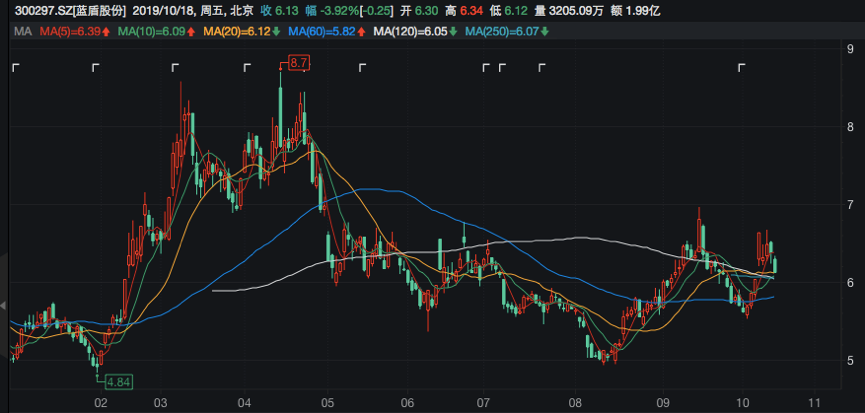Click the 4.84 low price label
This screenshot has width=865, height=413.
click(x=117, y=381)
